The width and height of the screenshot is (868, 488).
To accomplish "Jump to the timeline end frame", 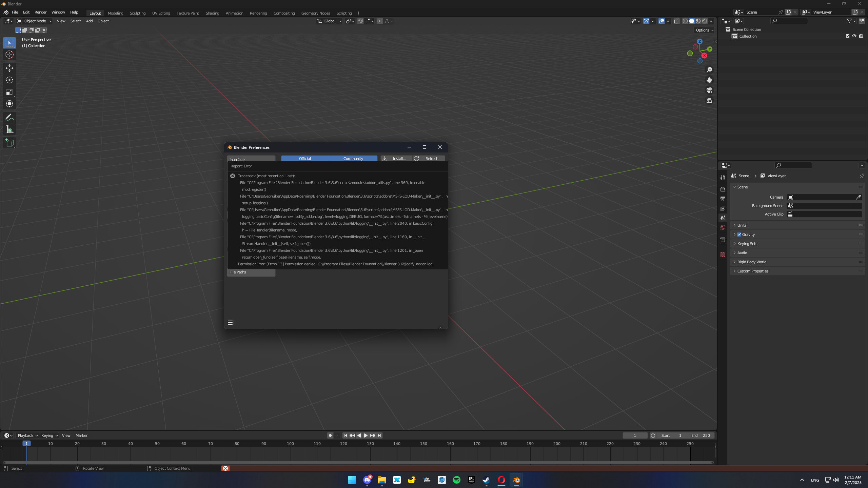I will [379, 435].
